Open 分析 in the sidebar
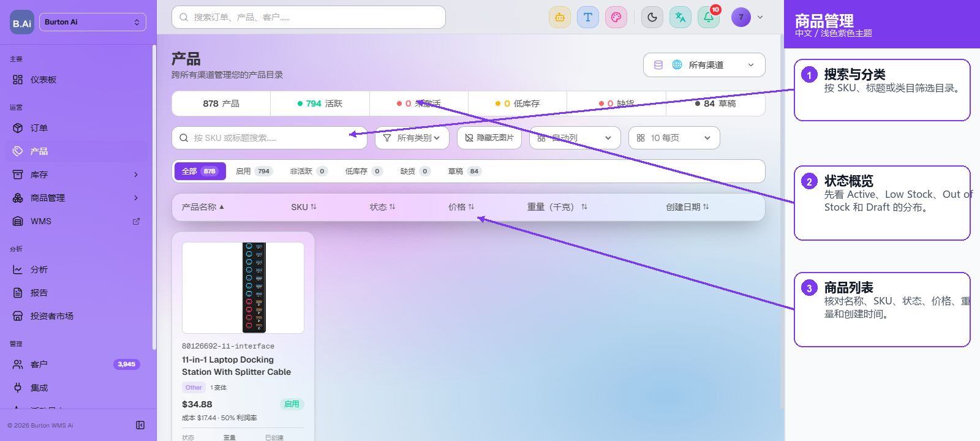Screen dimensions: 980x441 pos(76,269)
